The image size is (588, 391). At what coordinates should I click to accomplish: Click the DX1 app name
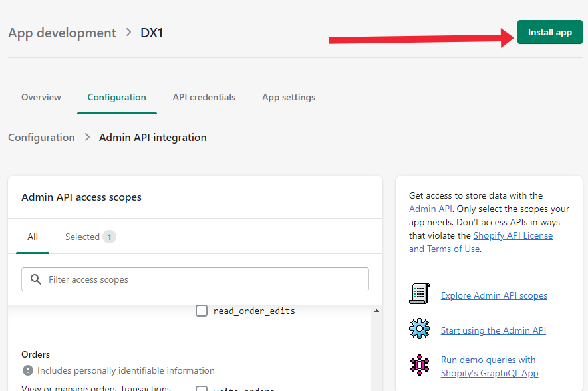(152, 33)
